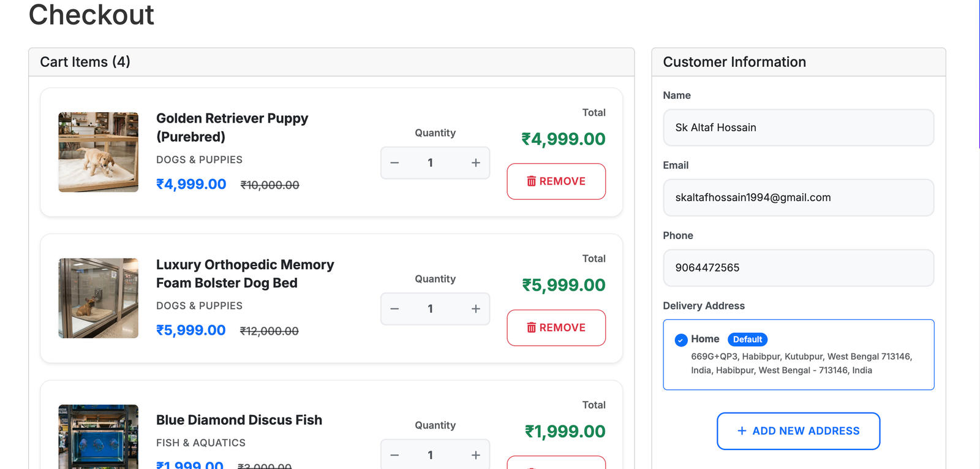Click blue price ₹4,999.00 of Golden Retriever

click(191, 184)
